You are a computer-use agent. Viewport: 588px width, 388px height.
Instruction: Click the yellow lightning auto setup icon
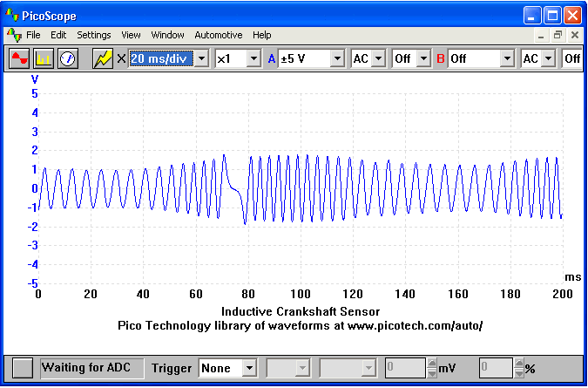pyautogui.click(x=103, y=59)
